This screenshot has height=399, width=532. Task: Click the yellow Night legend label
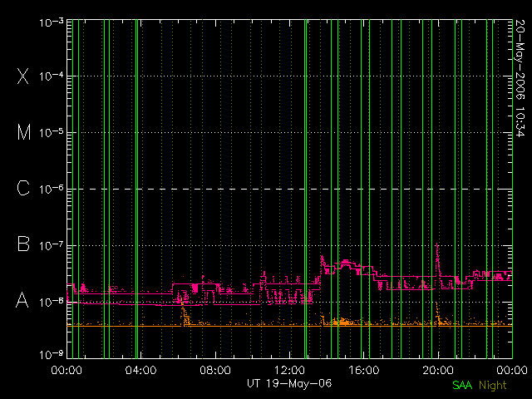point(493,386)
